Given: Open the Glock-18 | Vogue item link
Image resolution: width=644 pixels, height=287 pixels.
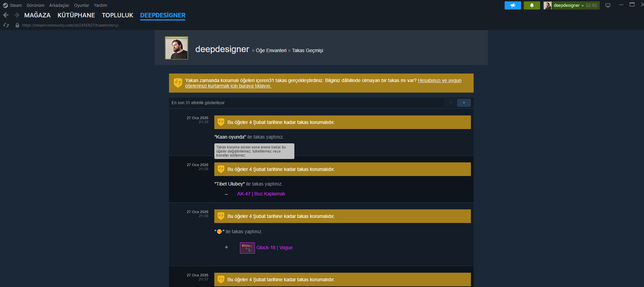Looking at the screenshot, I should coord(275,248).
